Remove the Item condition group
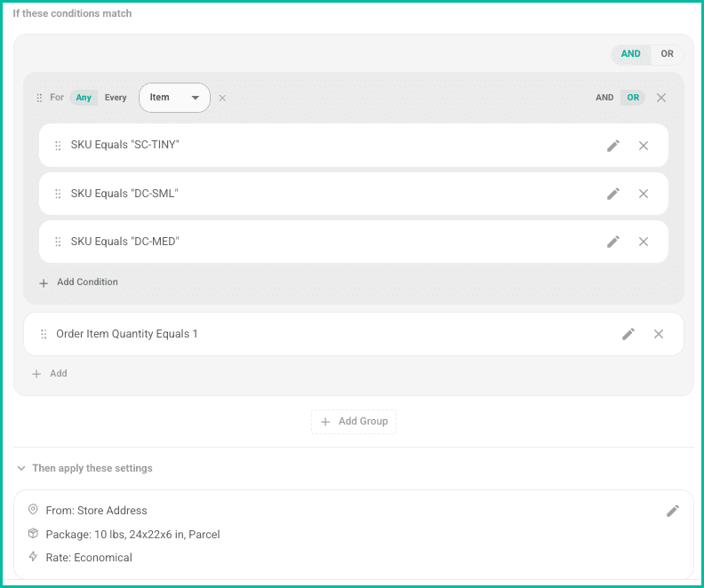 661,98
